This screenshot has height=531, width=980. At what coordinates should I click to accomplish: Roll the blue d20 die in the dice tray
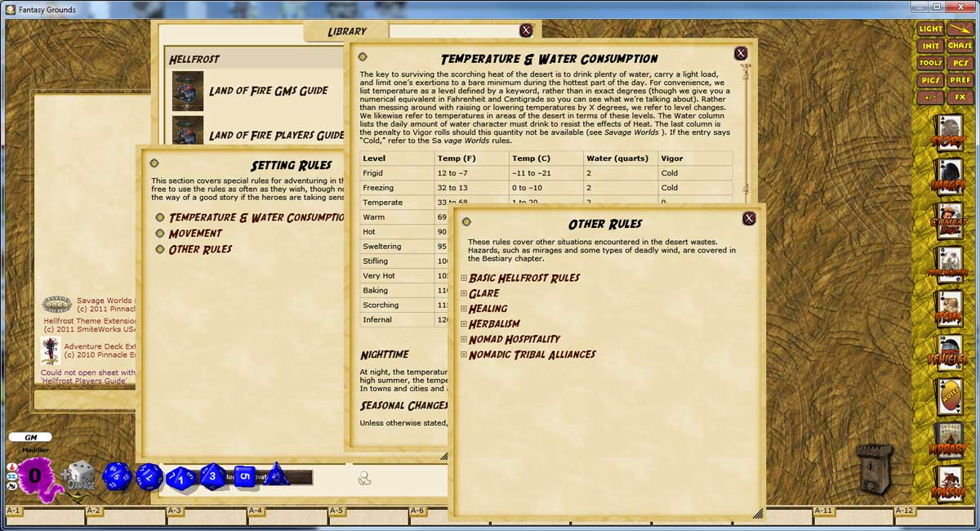[117, 475]
